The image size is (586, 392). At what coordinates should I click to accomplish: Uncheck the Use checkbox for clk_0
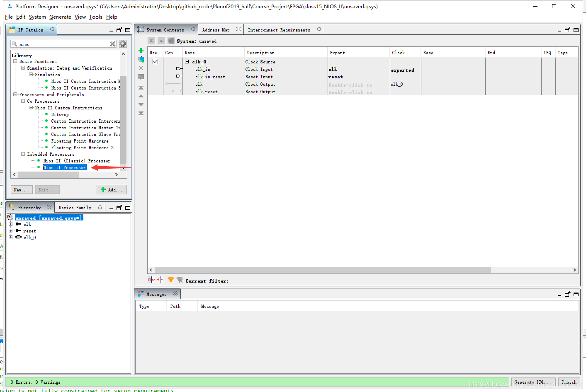tap(156, 62)
